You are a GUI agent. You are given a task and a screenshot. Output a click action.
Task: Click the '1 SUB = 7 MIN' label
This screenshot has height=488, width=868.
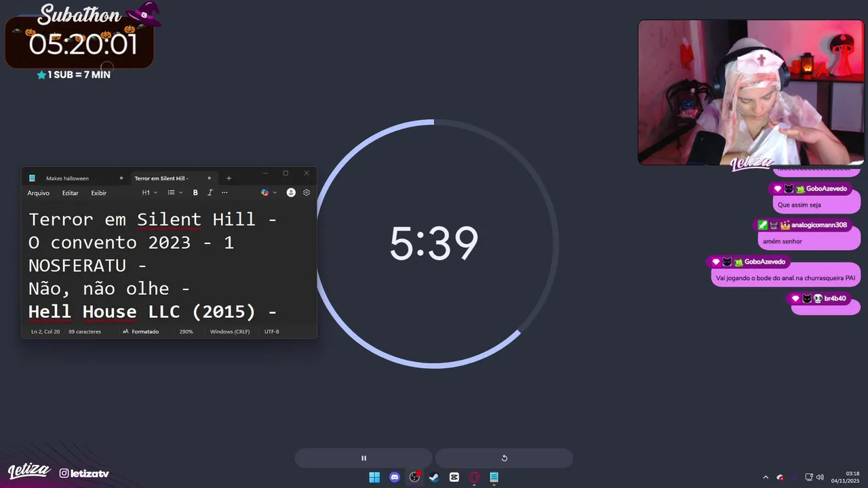point(74,75)
